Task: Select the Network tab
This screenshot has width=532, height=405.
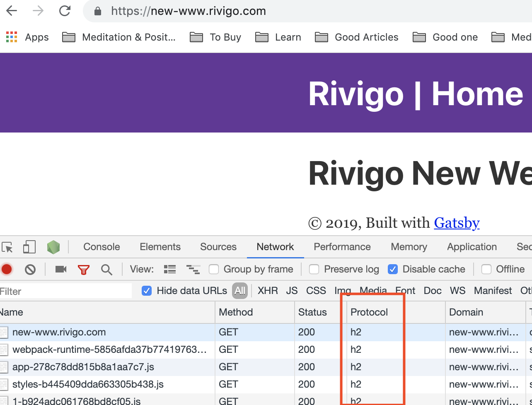Action: [275, 247]
